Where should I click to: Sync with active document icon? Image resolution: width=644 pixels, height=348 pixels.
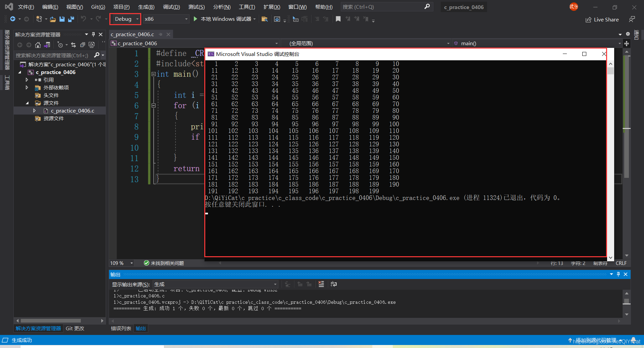tap(73, 45)
